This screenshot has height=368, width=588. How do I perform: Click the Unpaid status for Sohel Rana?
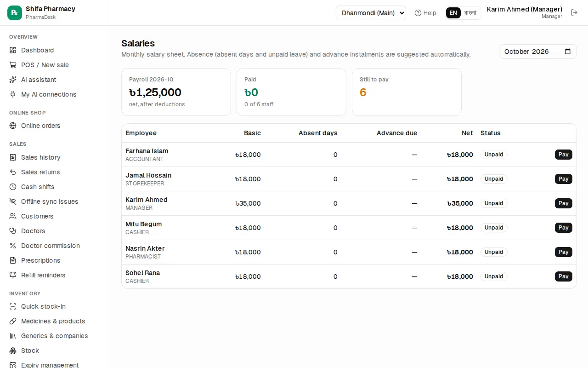(494, 276)
